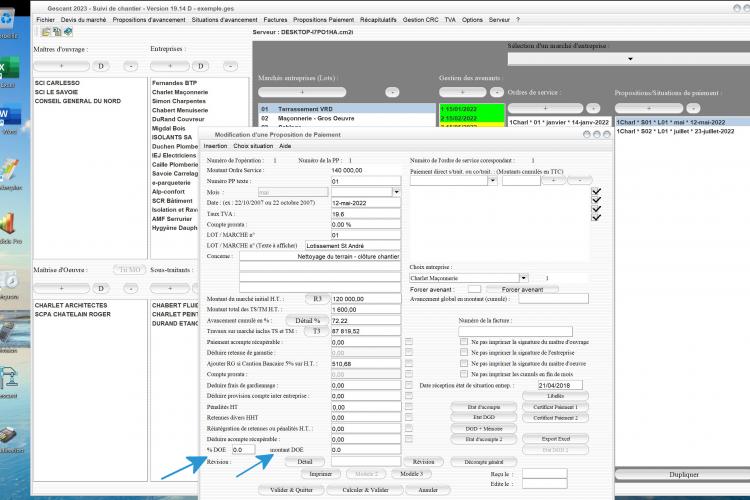
Task: Open the dialog's 'Choix situation' menu
Action: coord(253,146)
